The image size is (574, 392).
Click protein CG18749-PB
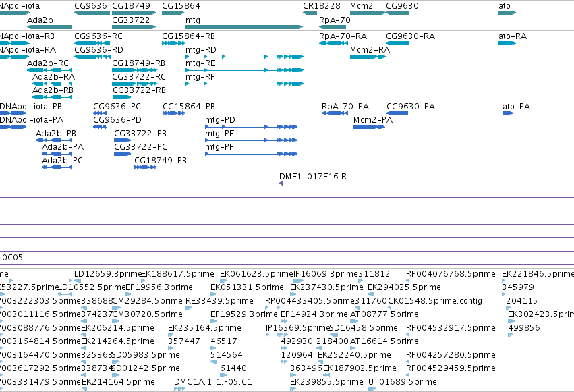tap(146, 167)
